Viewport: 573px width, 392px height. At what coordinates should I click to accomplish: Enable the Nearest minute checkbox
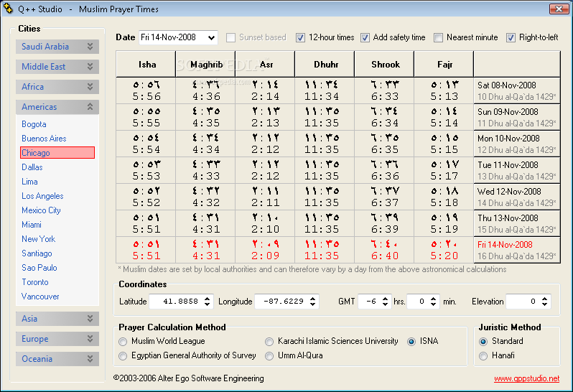coord(438,37)
